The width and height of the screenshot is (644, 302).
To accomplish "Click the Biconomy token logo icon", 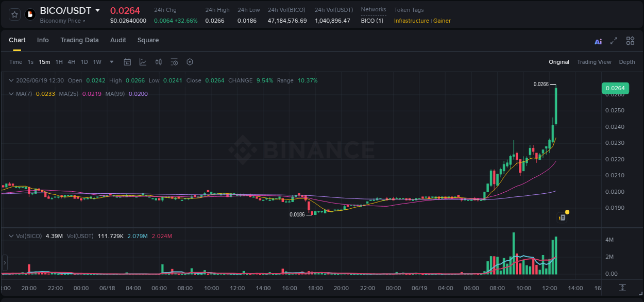I will [30, 14].
